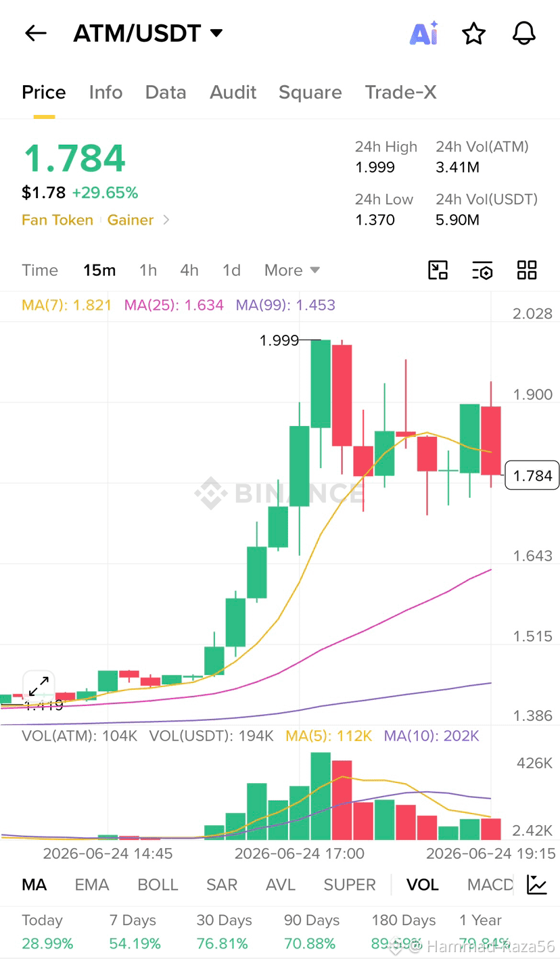Switch to the Info tab

tap(106, 93)
